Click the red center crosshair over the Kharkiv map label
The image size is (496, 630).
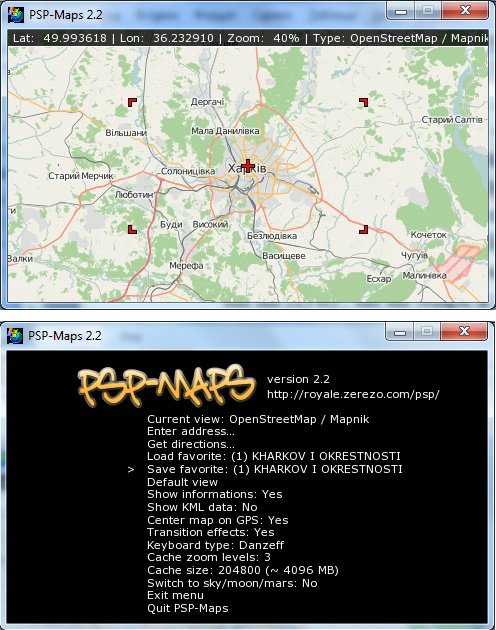coord(248,166)
